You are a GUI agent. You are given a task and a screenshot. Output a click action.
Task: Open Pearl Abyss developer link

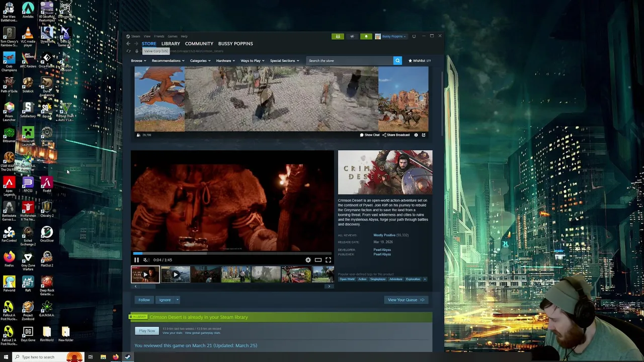click(382, 250)
